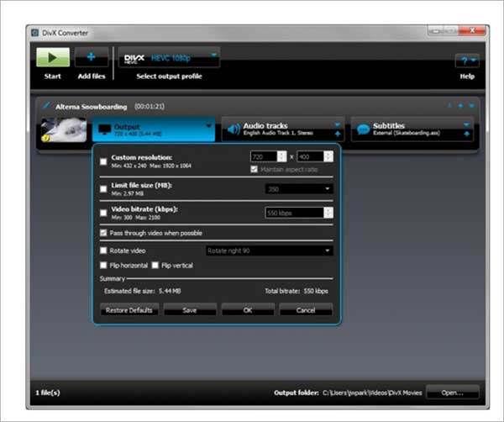Click the video bitrate field showing 550 kbps
The width and height of the screenshot is (504, 422).
(295, 213)
